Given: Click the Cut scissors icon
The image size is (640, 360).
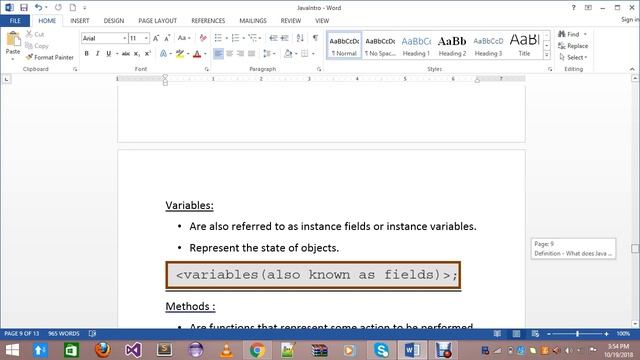Looking at the screenshot, I should tap(29, 34).
